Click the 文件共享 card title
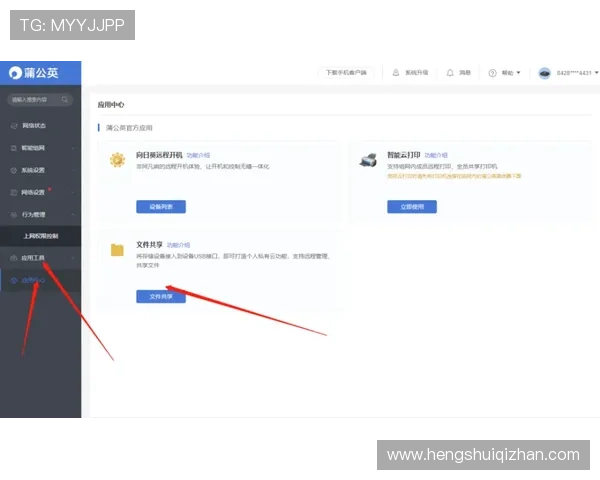 click(149, 245)
